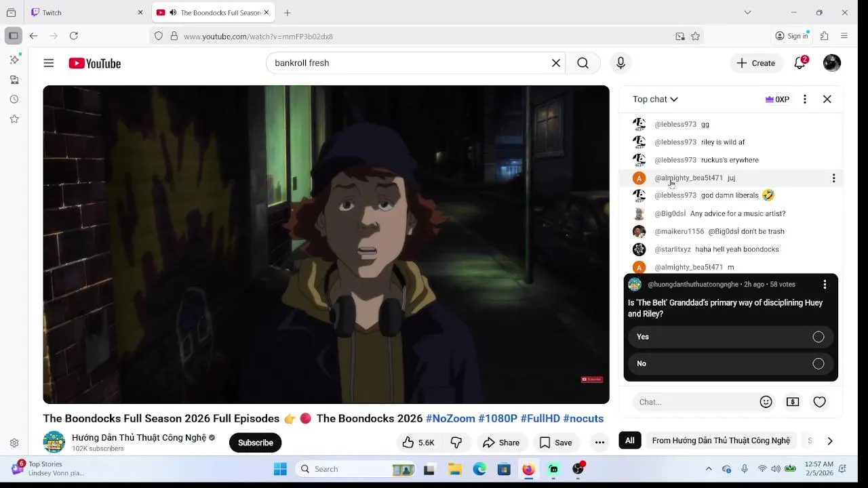Open the #FullHD hashtag link
Screen dimensions: 868x488
(540, 419)
